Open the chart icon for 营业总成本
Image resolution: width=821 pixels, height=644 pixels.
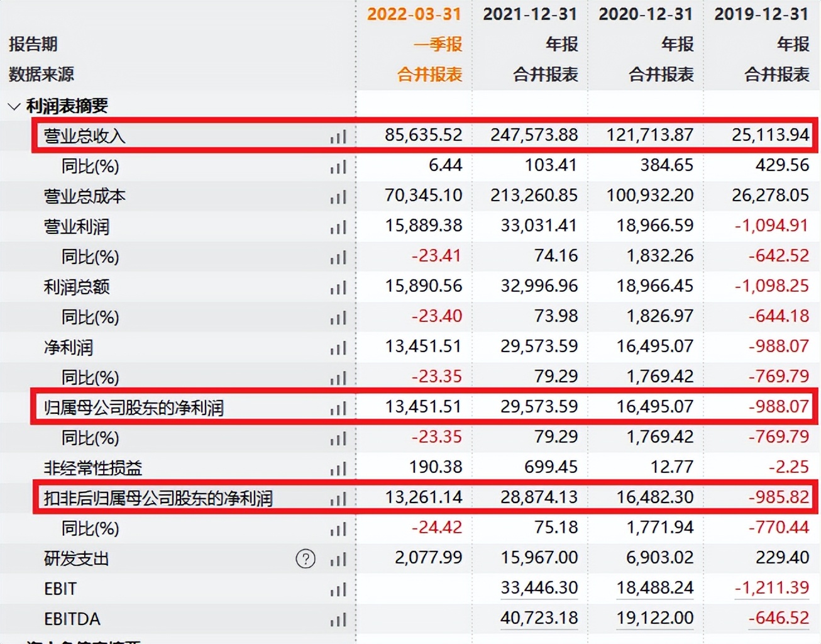click(x=338, y=197)
